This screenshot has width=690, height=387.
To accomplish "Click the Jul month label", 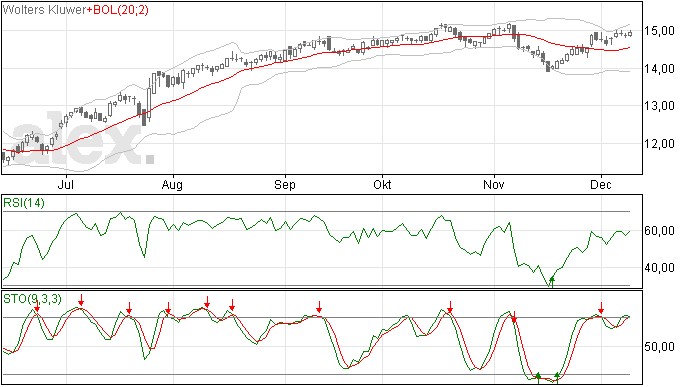I will (x=66, y=184).
